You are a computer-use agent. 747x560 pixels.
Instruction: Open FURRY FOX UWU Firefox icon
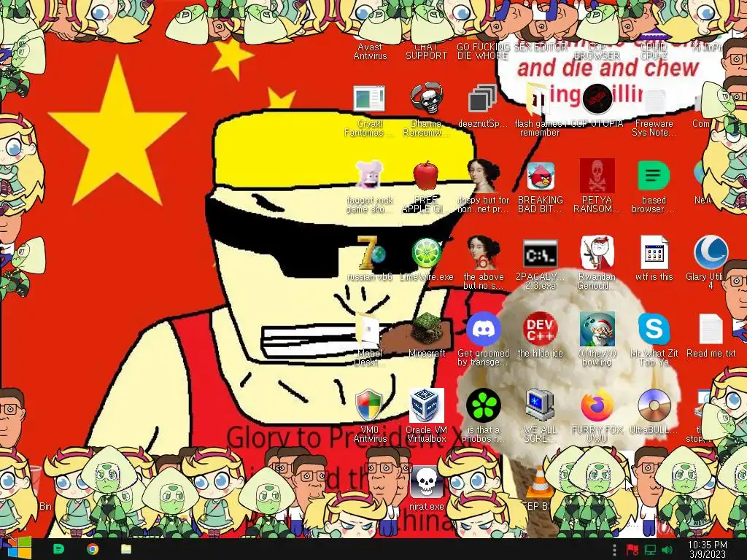pos(597,405)
